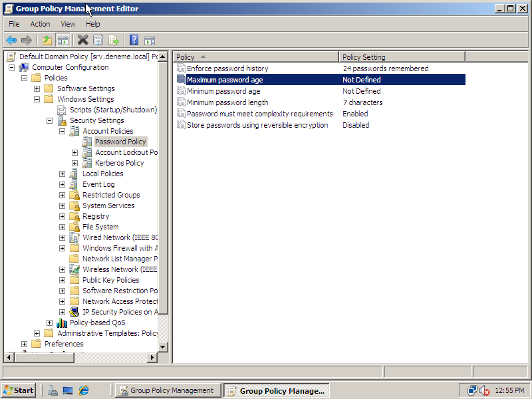The image size is (532, 399).
Task: Collapse the Security Settings node
Action: (49, 121)
